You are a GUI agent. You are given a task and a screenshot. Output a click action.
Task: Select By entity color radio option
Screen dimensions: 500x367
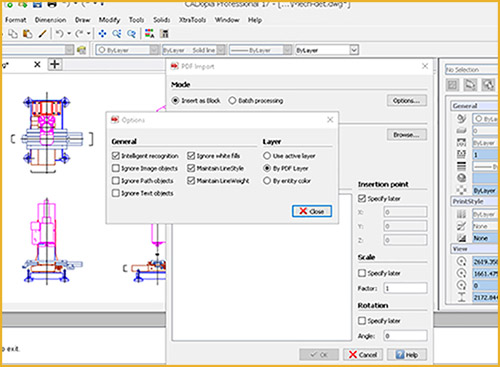pos(267,181)
